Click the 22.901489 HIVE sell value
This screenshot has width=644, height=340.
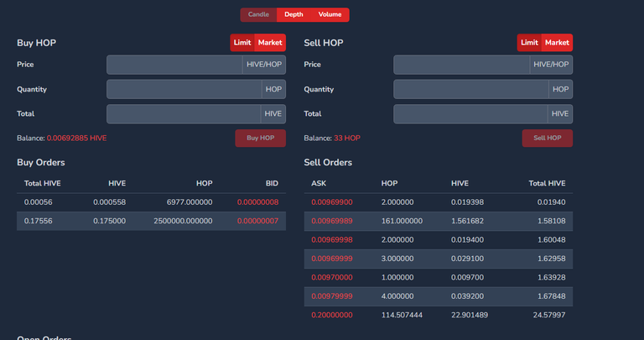(470, 316)
